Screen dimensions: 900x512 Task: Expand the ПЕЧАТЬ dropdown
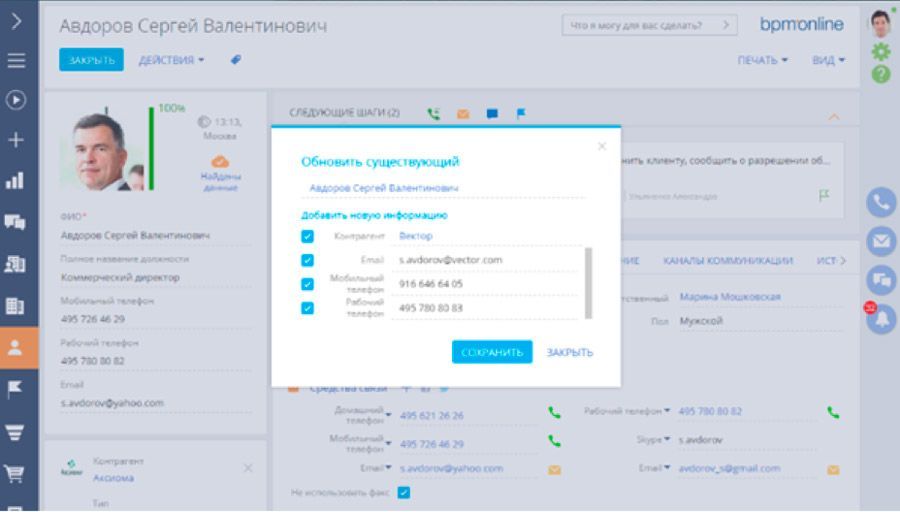(762, 60)
